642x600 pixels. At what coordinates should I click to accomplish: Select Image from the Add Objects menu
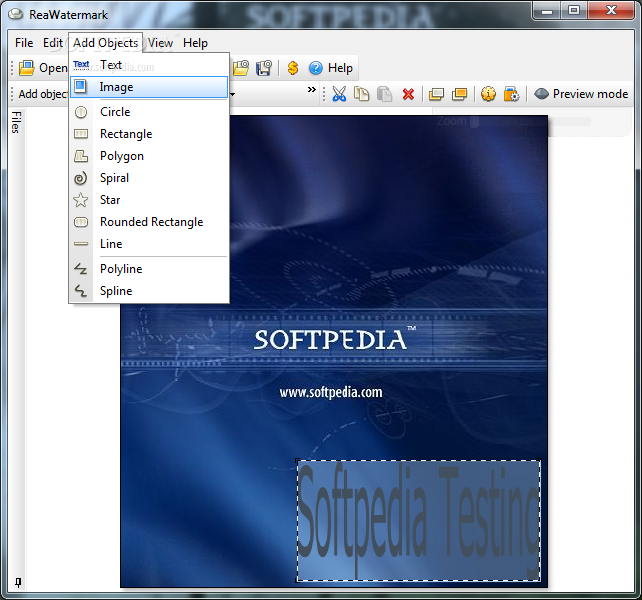point(149,87)
